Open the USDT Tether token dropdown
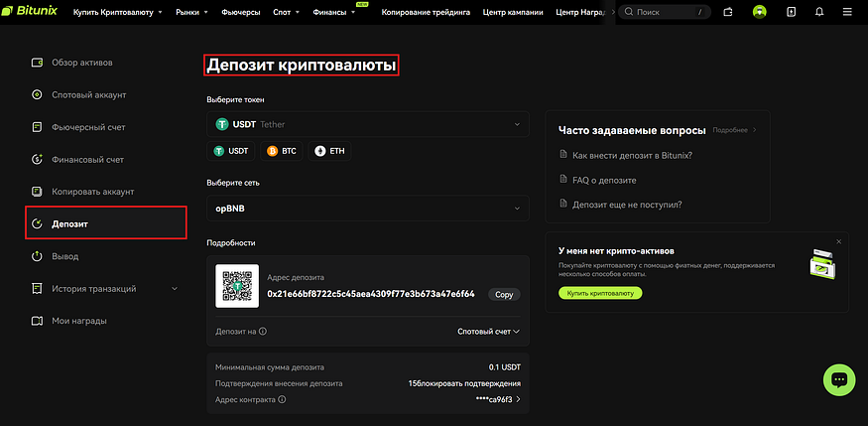This screenshot has height=426, width=868. tap(367, 124)
